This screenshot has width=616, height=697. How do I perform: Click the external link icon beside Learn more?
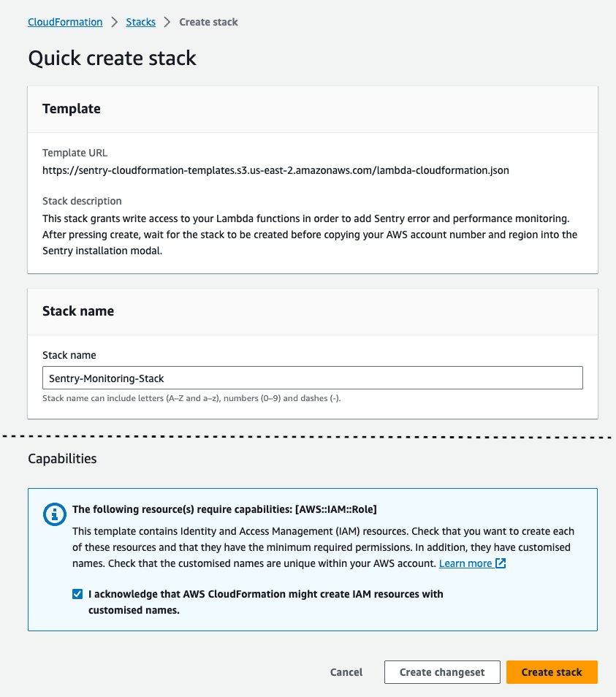501,563
